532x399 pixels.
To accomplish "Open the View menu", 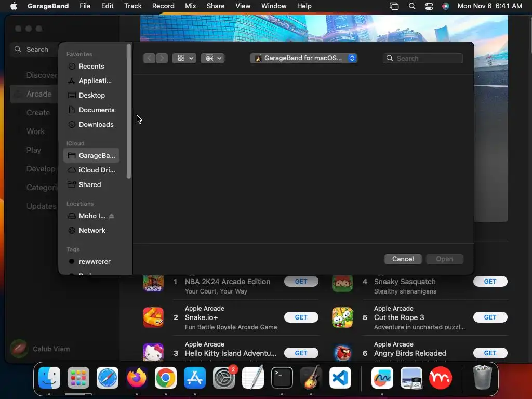I will (243, 6).
